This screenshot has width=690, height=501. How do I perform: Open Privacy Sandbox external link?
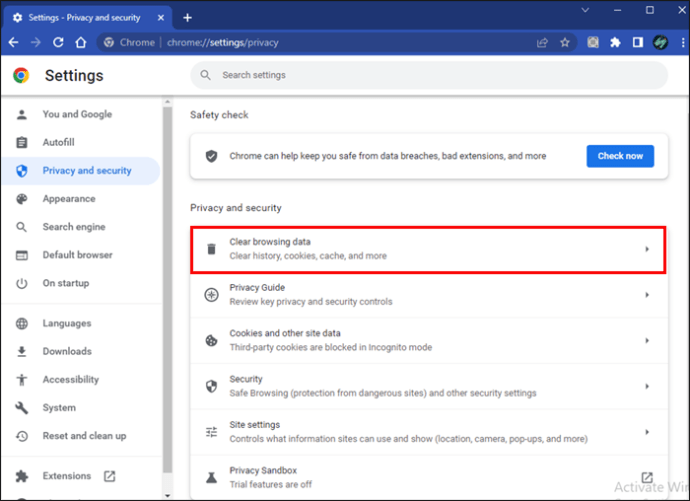(x=647, y=477)
